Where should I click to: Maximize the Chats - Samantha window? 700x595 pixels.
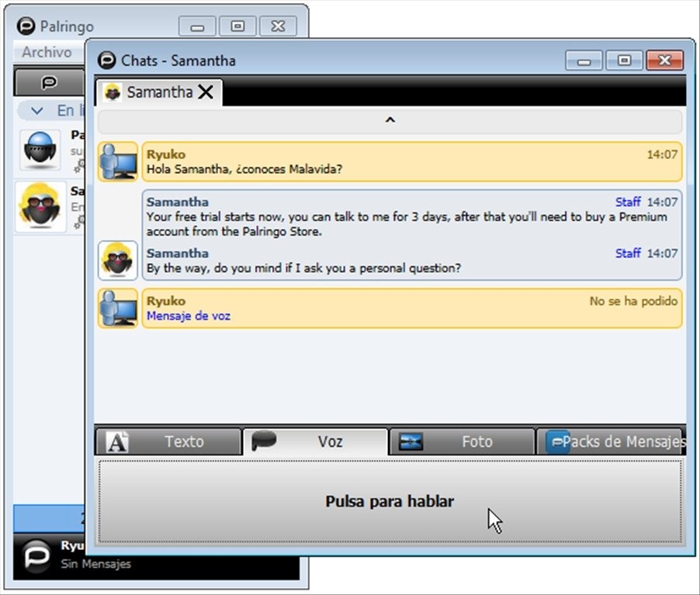[624, 61]
